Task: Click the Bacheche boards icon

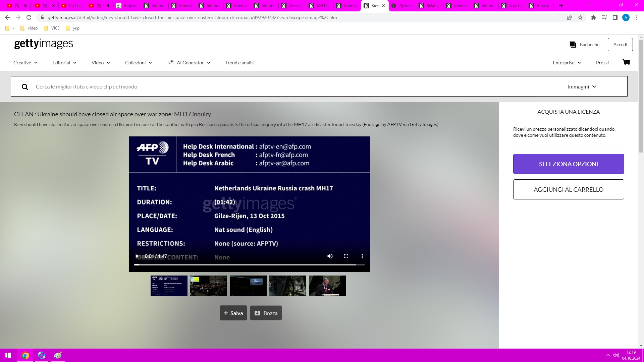Action: [x=573, y=45]
